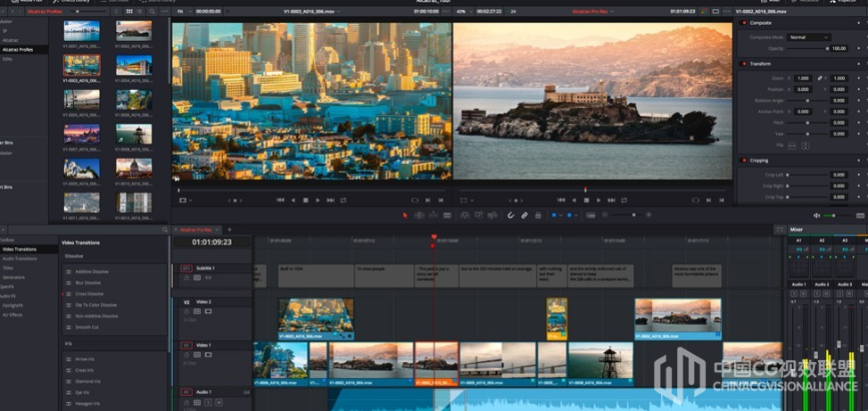The image size is (868, 411).
Task: Add a new timeline tab with plus
Action: click(x=230, y=229)
